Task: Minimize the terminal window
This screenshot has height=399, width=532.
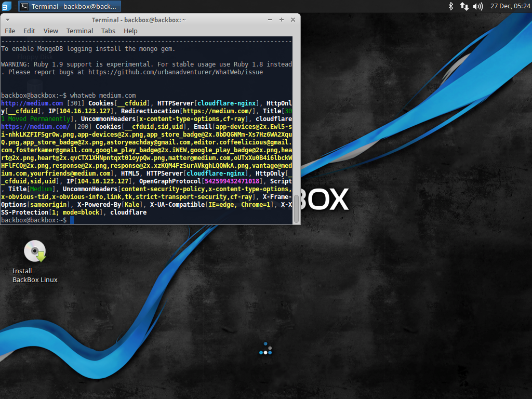Action: coord(270,20)
